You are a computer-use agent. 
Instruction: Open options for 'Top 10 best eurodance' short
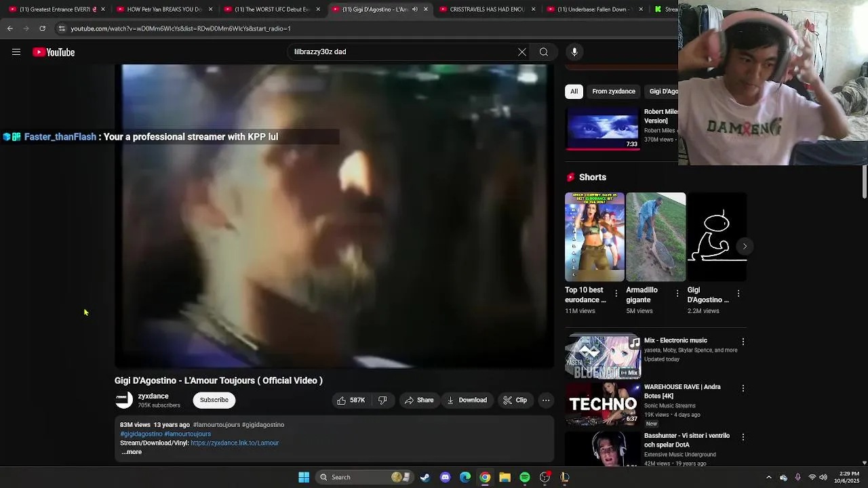(616, 293)
